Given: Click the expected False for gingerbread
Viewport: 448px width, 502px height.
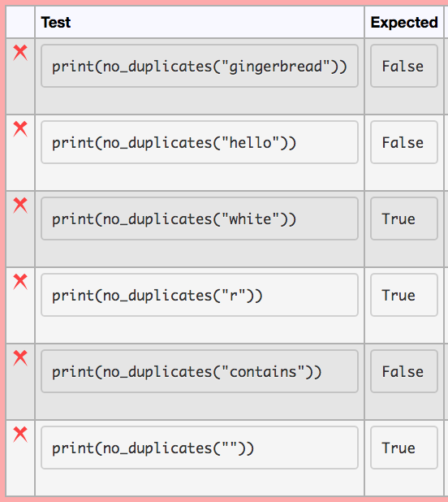Looking at the screenshot, I should (404, 66).
